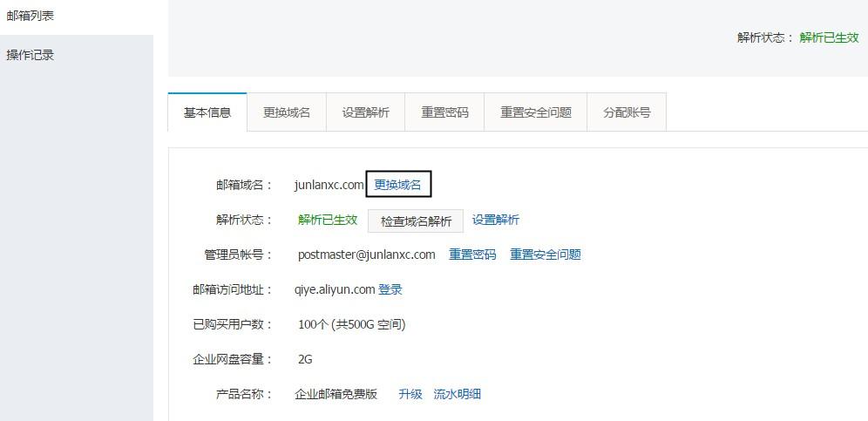
Task: Click postmaster@junlanxc.com admin account text
Action: pos(367,255)
